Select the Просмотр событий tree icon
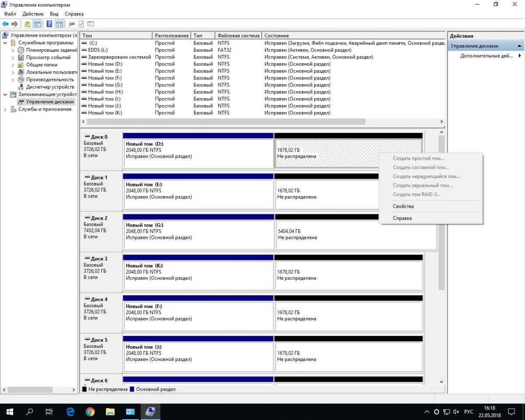 coord(21,57)
